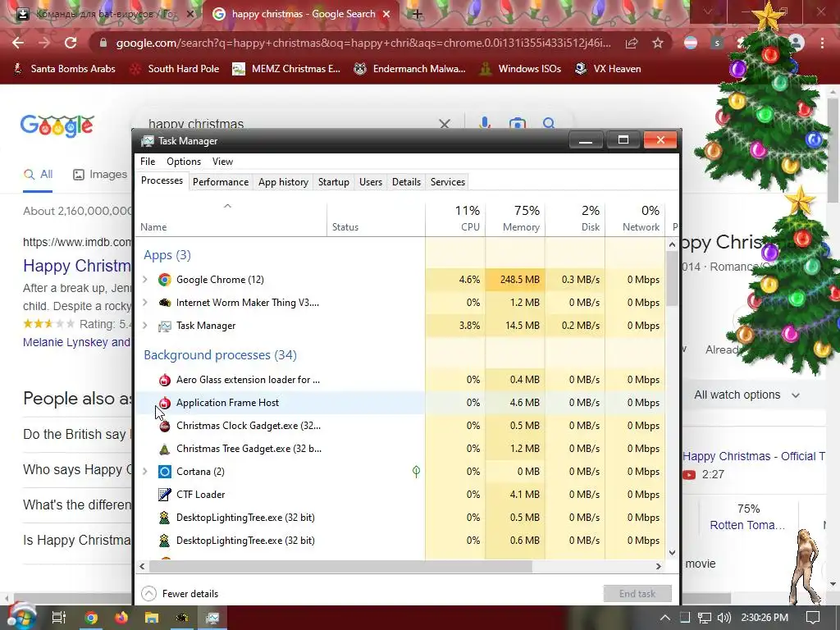Open the View menu in Task Manager
This screenshot has height=630, width=840.
[x=222, y=162]
